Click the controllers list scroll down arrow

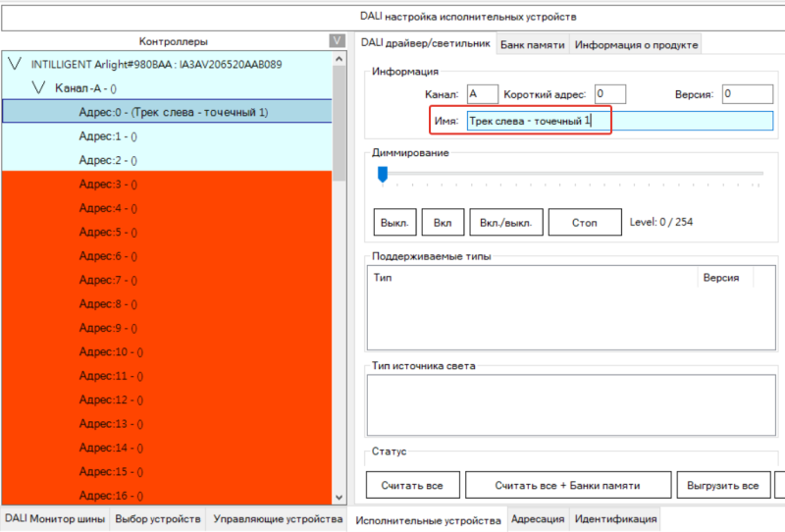[x=339, y=498]
